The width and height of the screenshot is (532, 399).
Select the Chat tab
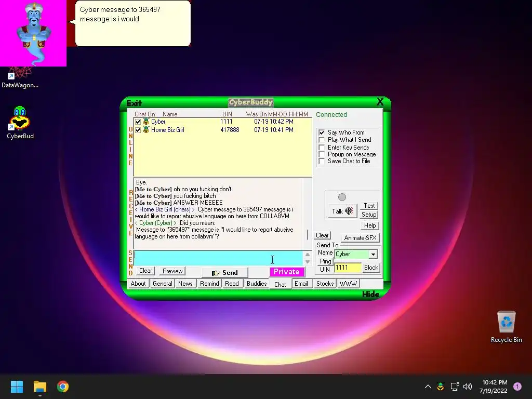pos(280,284)
